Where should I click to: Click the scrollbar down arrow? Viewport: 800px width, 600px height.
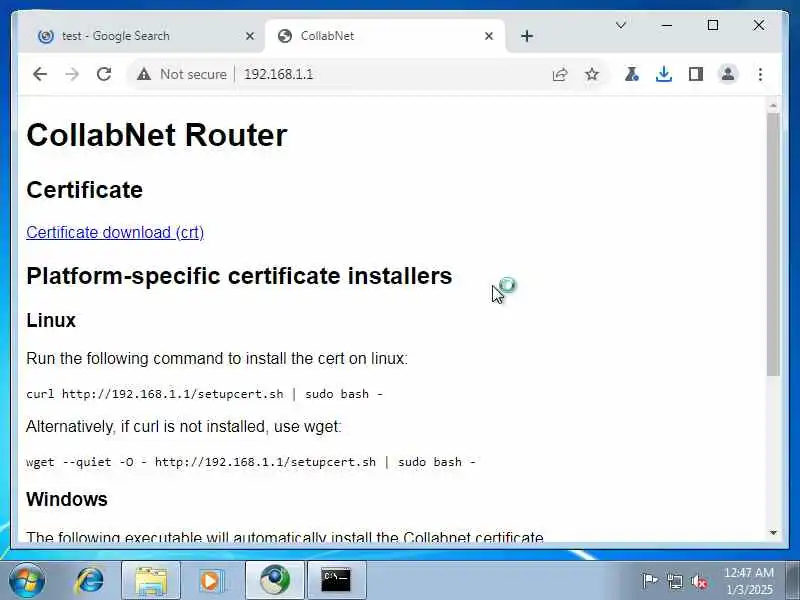(773, 533)
